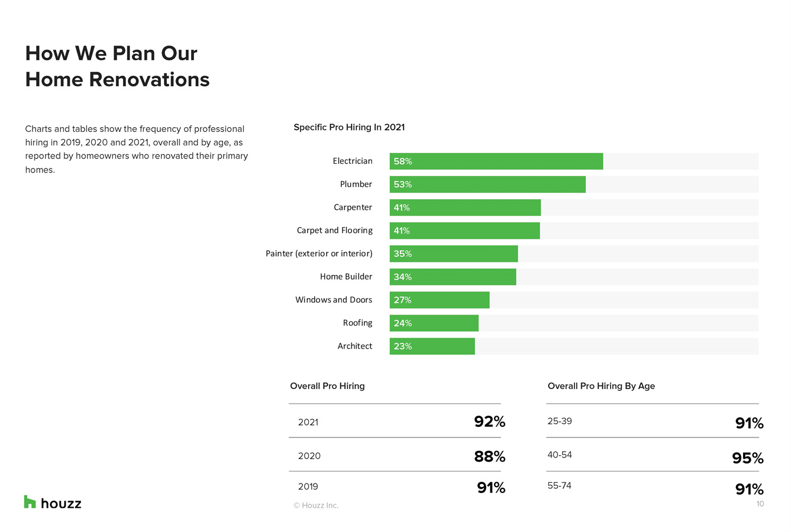The width and height of the screenshot is (791, 532).
Task: Click the Painter (exterior or interior) label
Action: click(319, 254)
